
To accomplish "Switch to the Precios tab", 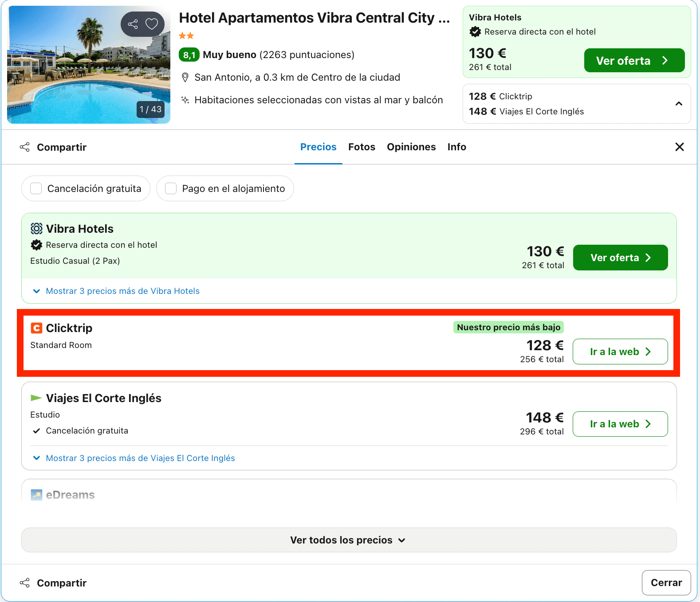I will [319, 147].
